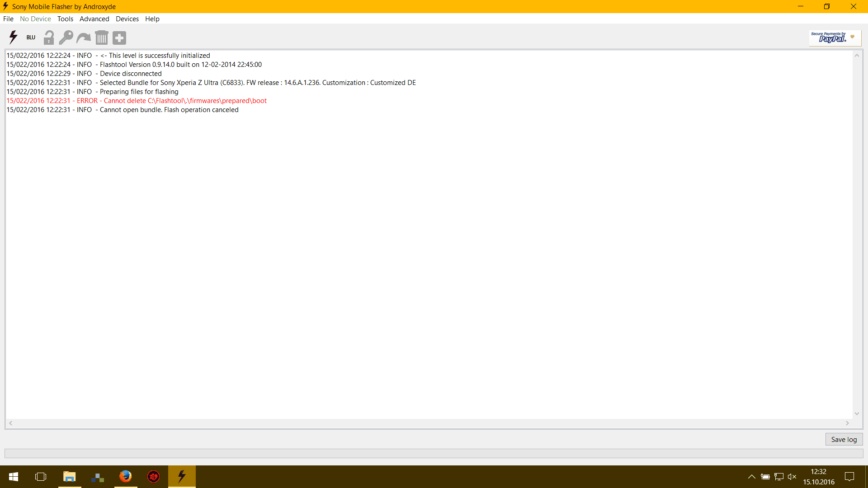Click the PayPal donate button

coord(835,38)
